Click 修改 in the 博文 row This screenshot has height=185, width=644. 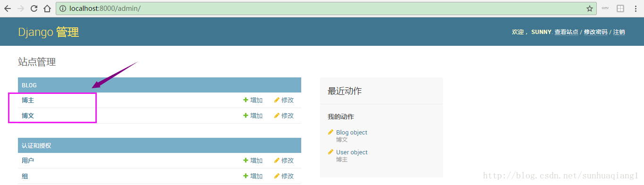point(284,116)
